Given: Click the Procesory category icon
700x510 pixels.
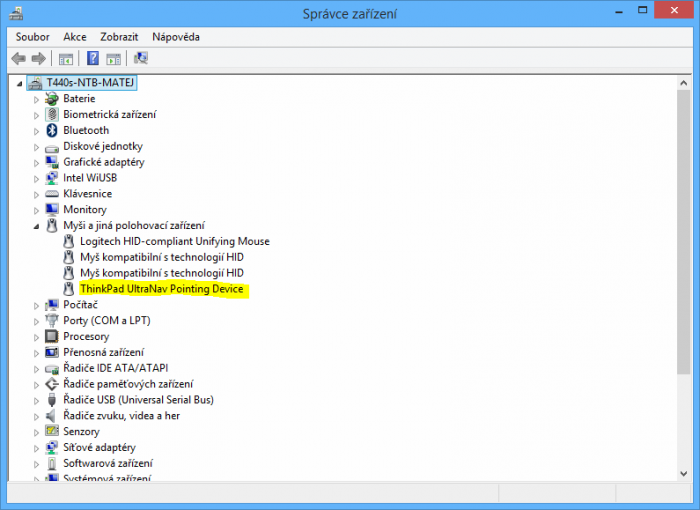Looking at the screenshot, I should 52,336.
